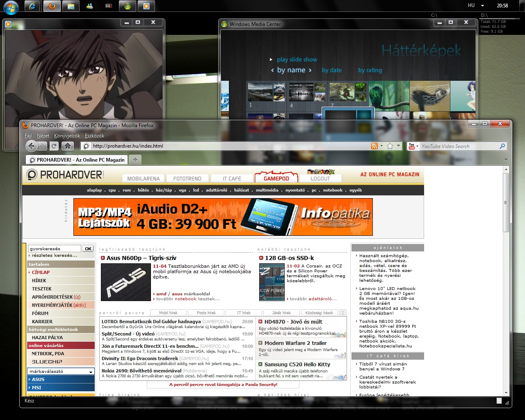
Task: Click the Firefox Forward arrow button
Action: pos(43,146)
